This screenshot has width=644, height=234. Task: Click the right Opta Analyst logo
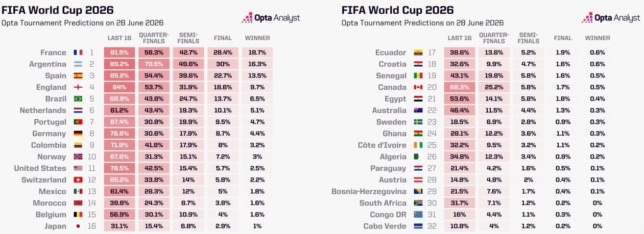(x=611, y=18)
